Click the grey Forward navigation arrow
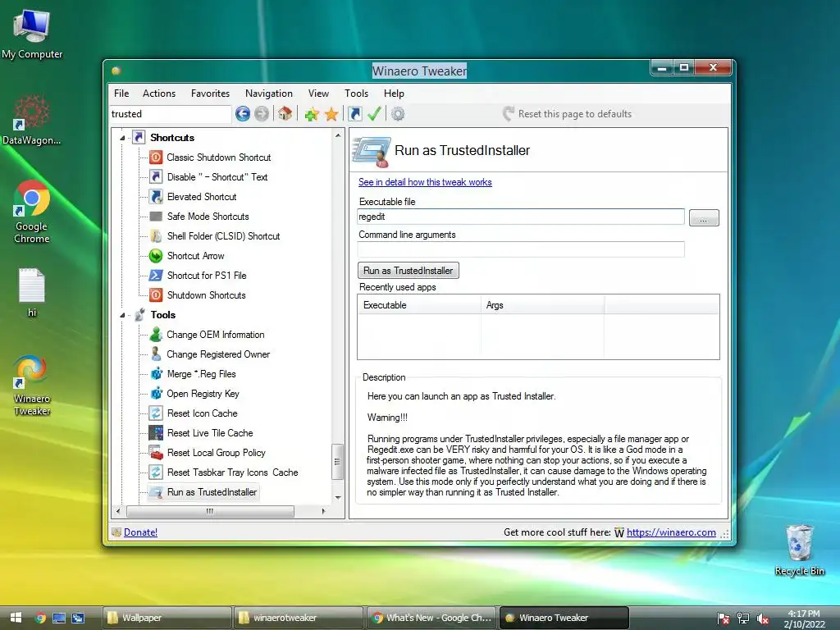The height and width of the screenshot is (630, 840). click(x=262, y=113)
